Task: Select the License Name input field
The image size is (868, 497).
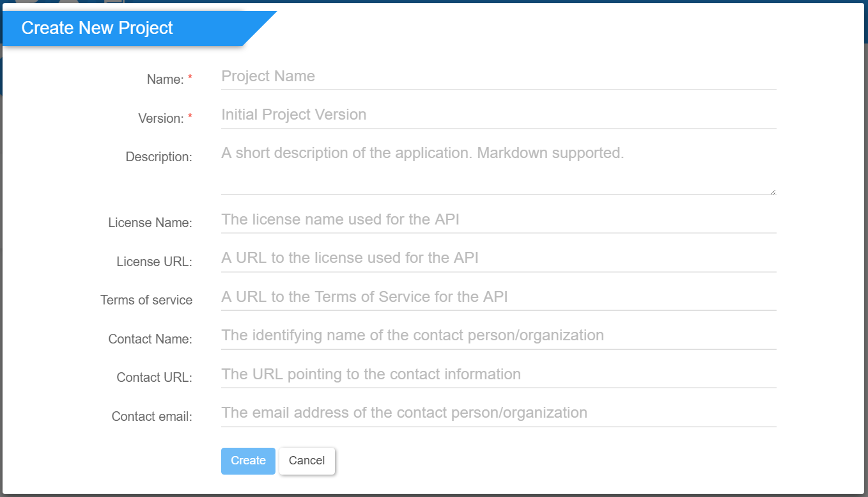Action: pyautogui.click(x=499, y=220)
